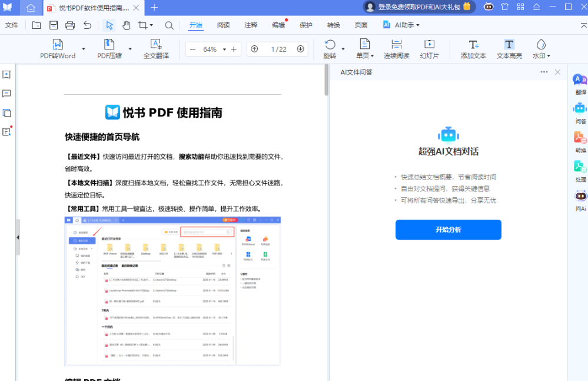The width and height of the screenshot is (588, 381).
Task: Expand the PDF压缩 dropdown arrow
Action: (130, 49)
